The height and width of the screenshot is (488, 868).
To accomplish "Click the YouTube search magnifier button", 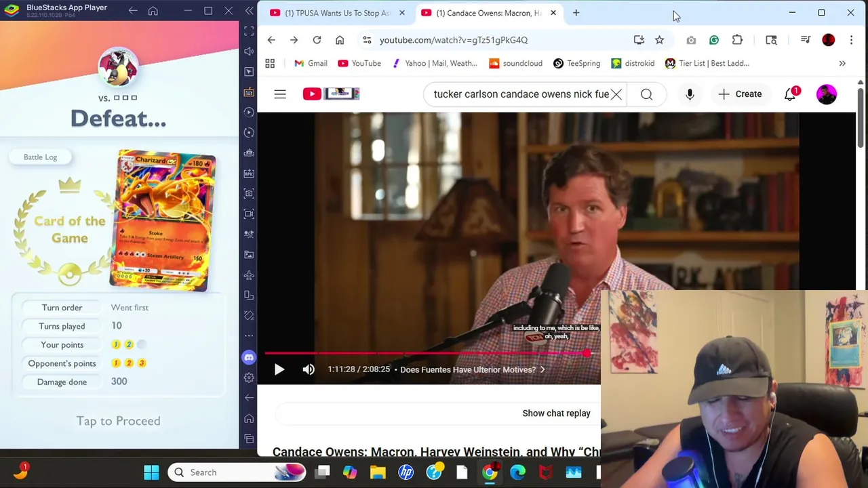I will pyautogui.click(x=646, y=94).
